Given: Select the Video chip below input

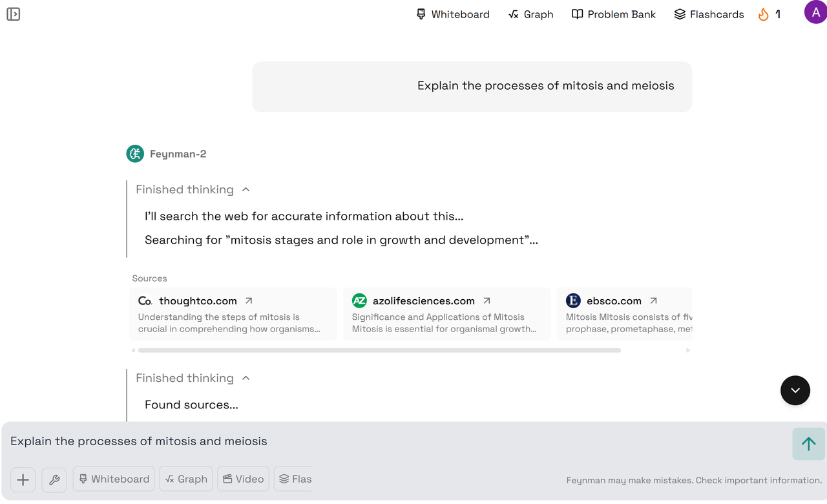Looking at the screenshot, I should 243,479.
